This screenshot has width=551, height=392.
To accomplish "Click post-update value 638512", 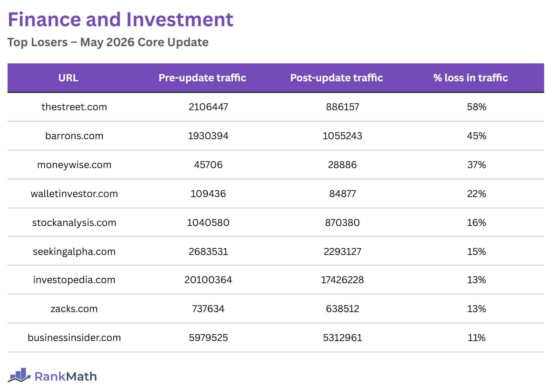I will coord(343,309).
